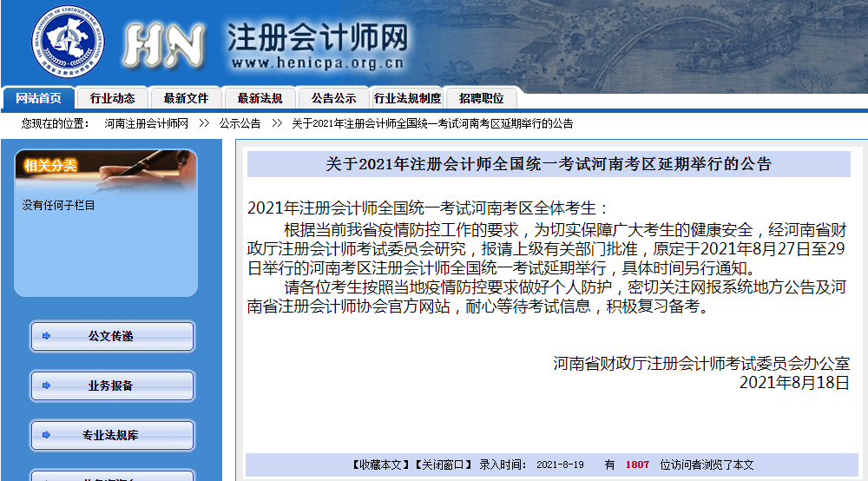Open the 公文传递 sidebar button
Screen dimensions: 868x481
(x=112, y=336)
